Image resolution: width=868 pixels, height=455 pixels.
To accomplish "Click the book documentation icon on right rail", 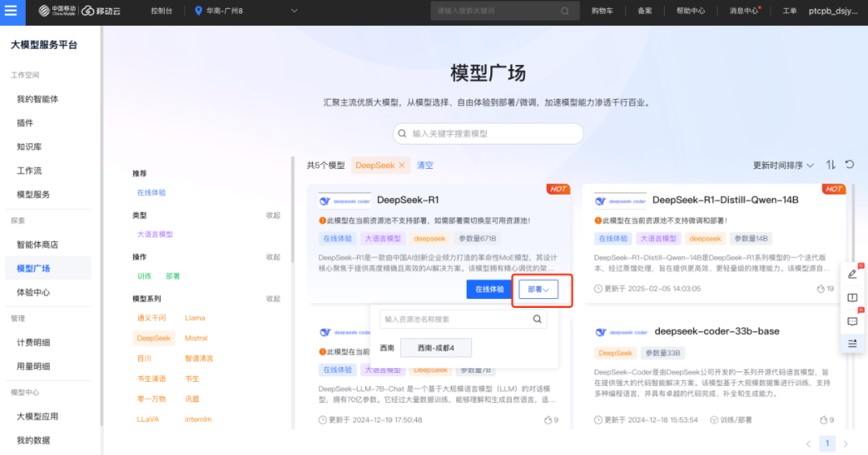I will [x=853, y=297].
